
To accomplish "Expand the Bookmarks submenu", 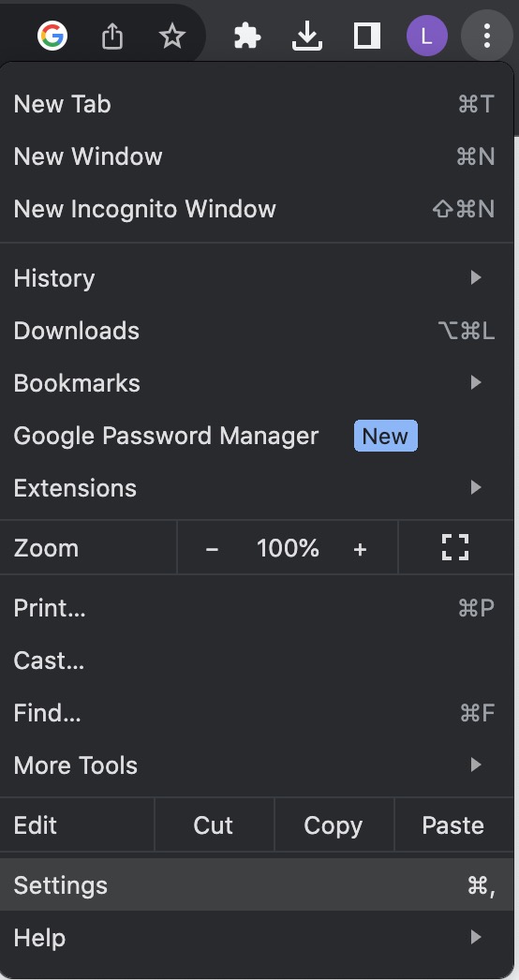I will click(257, 382).
